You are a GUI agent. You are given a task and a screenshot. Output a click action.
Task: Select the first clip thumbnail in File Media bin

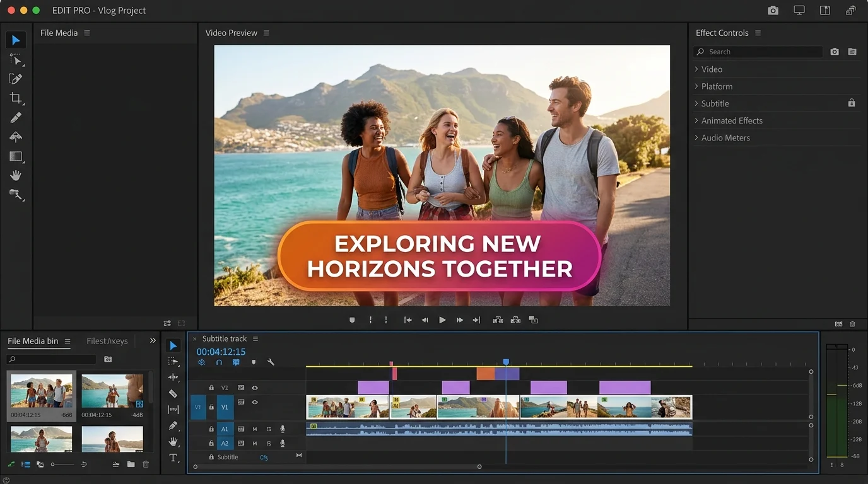pyautogui.click(x=41, y=391)
